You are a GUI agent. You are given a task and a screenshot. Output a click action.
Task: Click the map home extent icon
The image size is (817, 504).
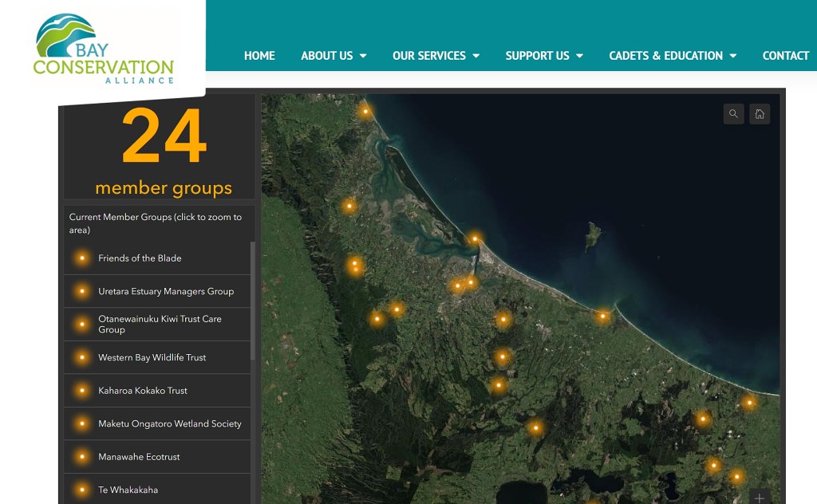(x=760, y=114)
